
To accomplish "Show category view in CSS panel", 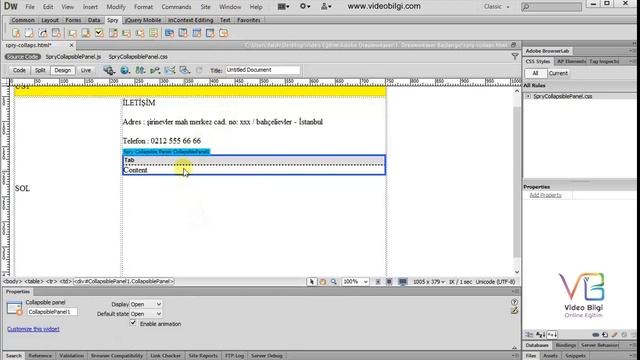I will click(529, 335).
